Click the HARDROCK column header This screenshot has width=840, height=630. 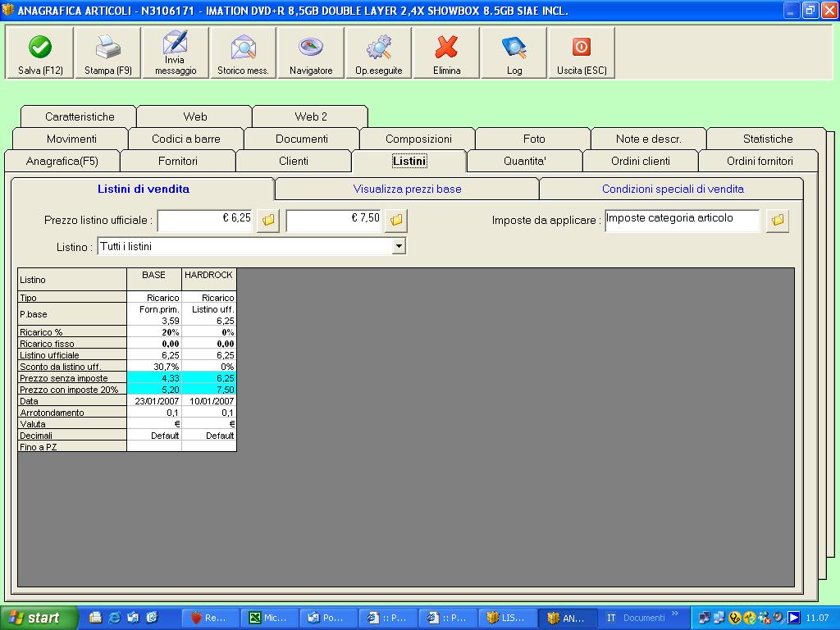209,279
